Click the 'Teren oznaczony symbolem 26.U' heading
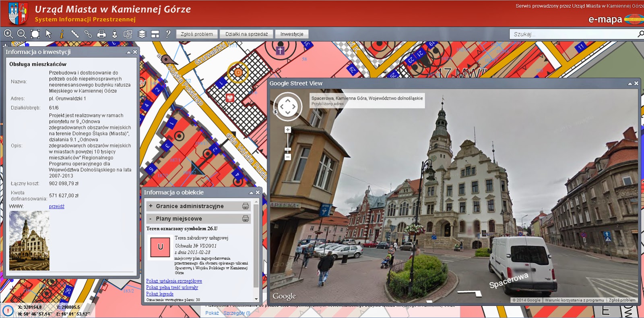 click(x=182, y=229)
